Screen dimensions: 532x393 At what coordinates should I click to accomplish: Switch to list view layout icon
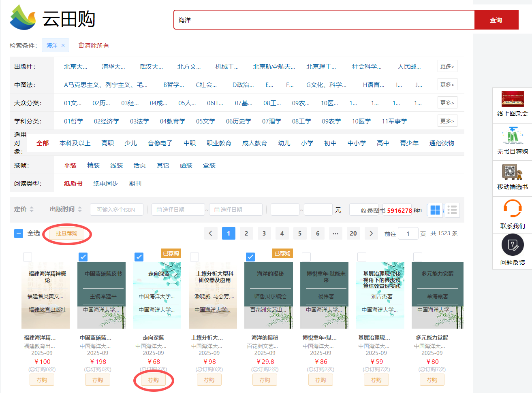[452, 210]
